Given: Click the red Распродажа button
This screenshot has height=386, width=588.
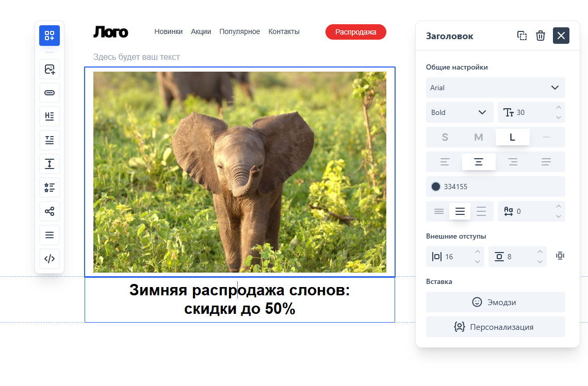Looking at the screenshot, I should click(x=356, y=32).
